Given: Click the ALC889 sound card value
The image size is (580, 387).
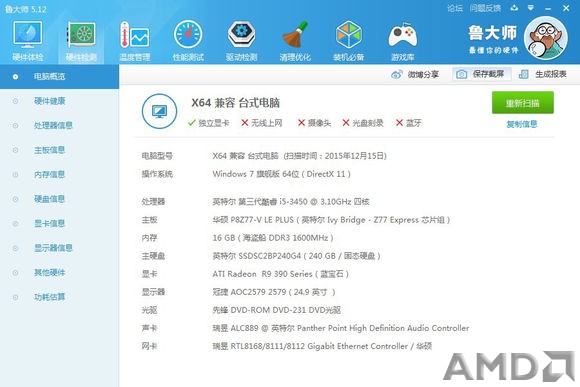Looking at the screenshot, I should click(341, 328).
